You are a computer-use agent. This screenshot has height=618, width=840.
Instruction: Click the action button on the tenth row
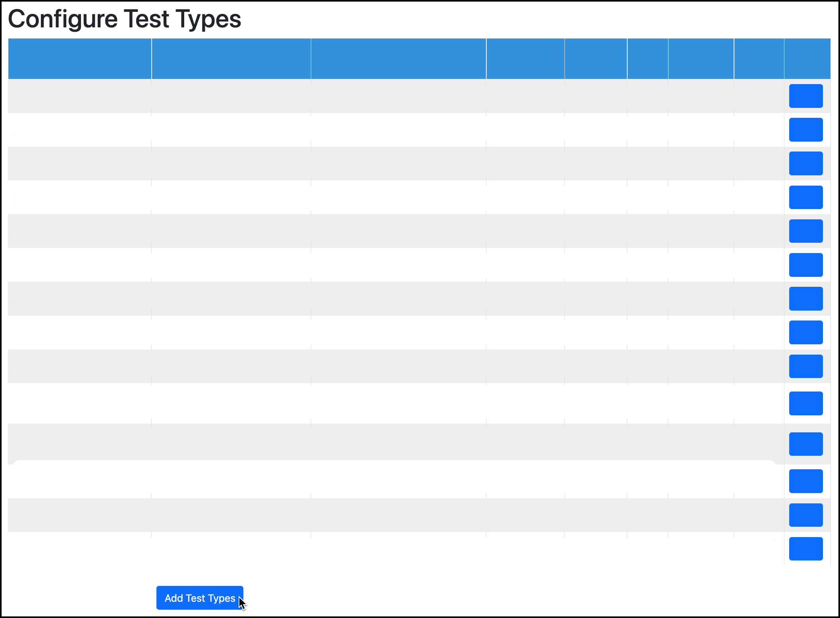coord(806,403)
